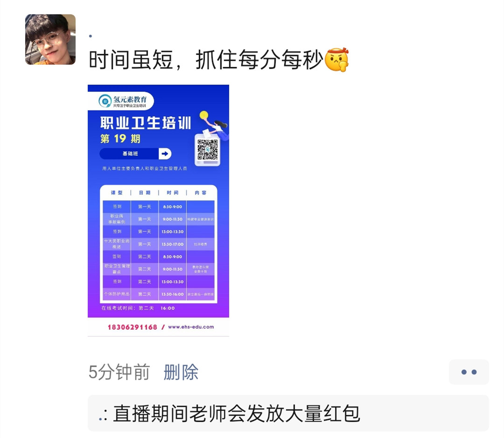Tap the blue dot username above post
This screenshot has width=504, height=438.
91,36
